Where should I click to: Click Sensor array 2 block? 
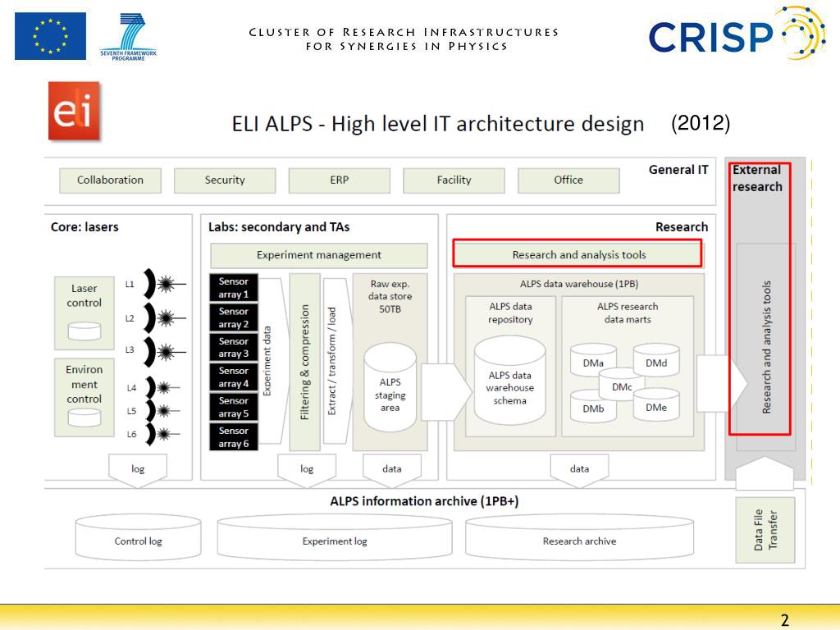point(234,317)
